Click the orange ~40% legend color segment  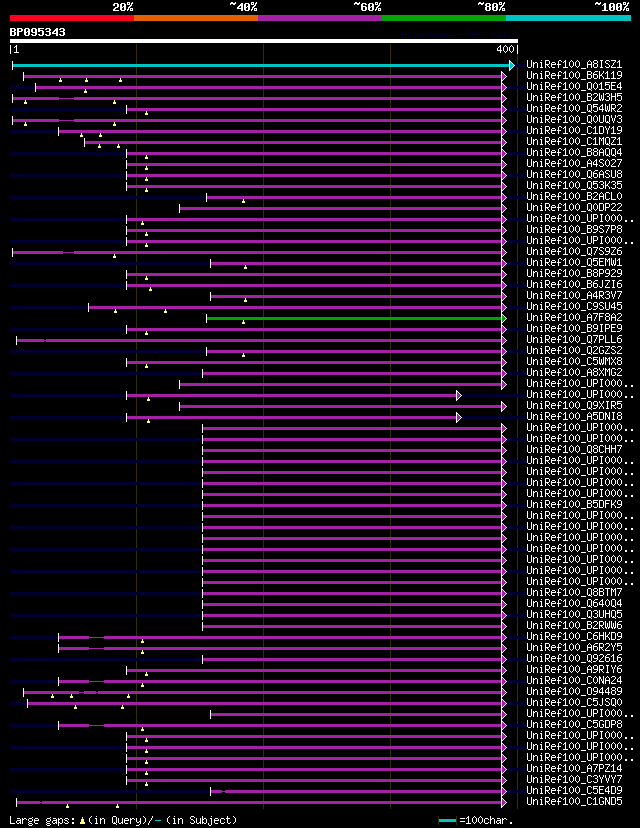(196, 18)
